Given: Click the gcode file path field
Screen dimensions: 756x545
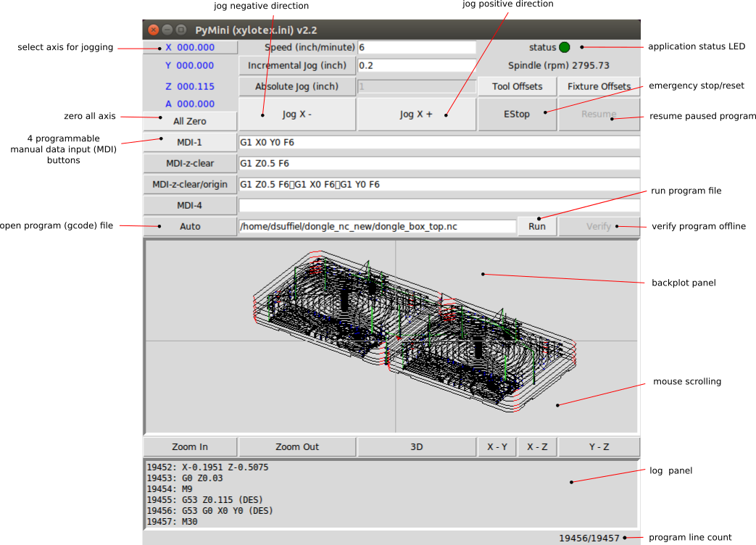Looking at the screenshot, I should [x=378, y=227].
